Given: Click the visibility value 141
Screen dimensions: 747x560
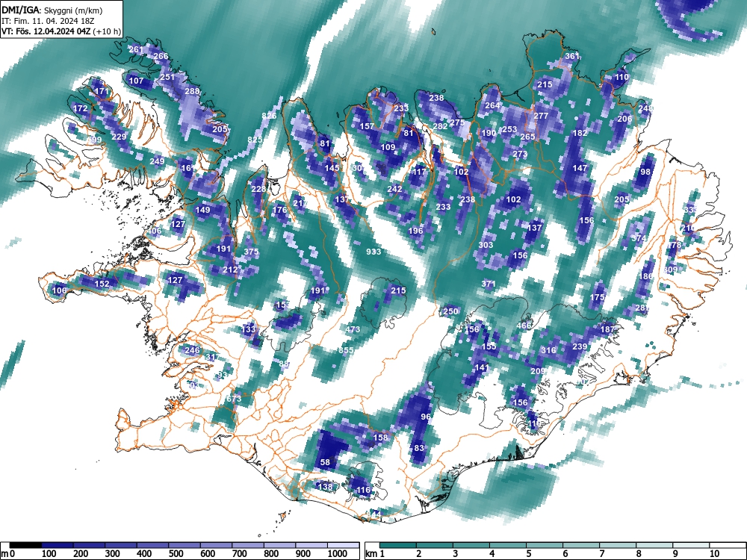Looking at the screenshot, I should click(x=482, y=367).
